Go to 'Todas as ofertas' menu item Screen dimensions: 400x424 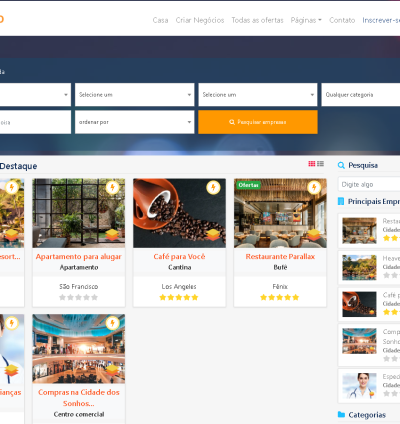pos(257,20)
